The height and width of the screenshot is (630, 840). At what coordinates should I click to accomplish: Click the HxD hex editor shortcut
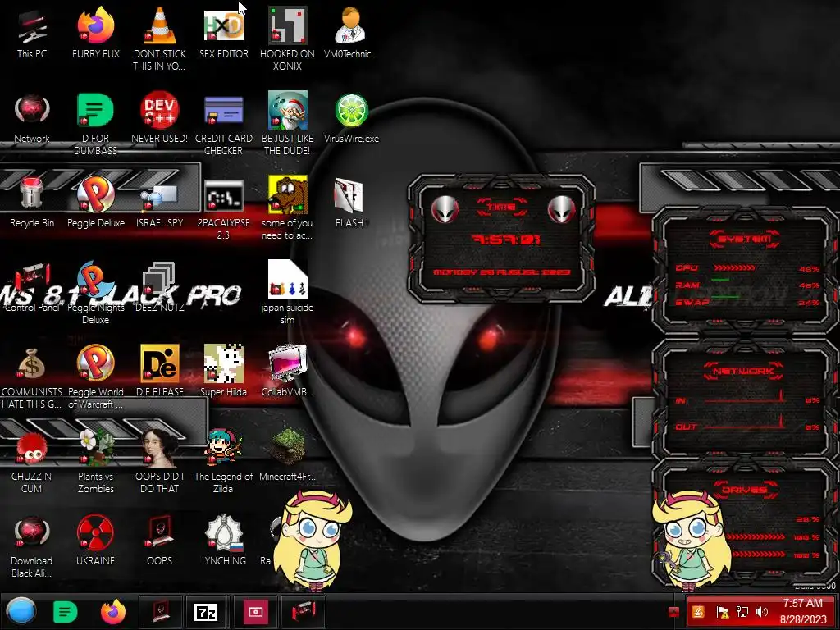click(223, 25)
